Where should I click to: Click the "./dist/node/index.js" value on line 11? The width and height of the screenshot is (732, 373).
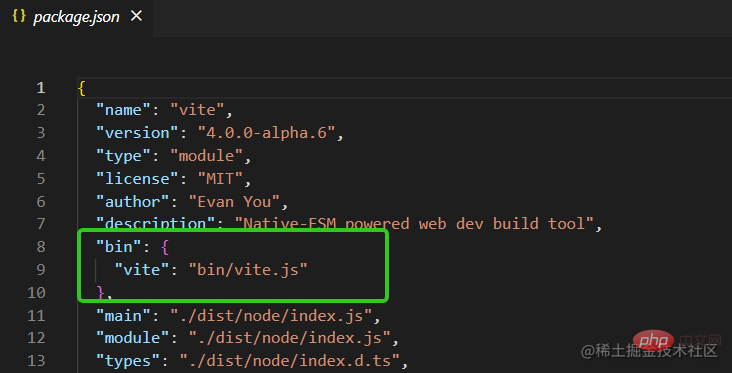(271, 316)
